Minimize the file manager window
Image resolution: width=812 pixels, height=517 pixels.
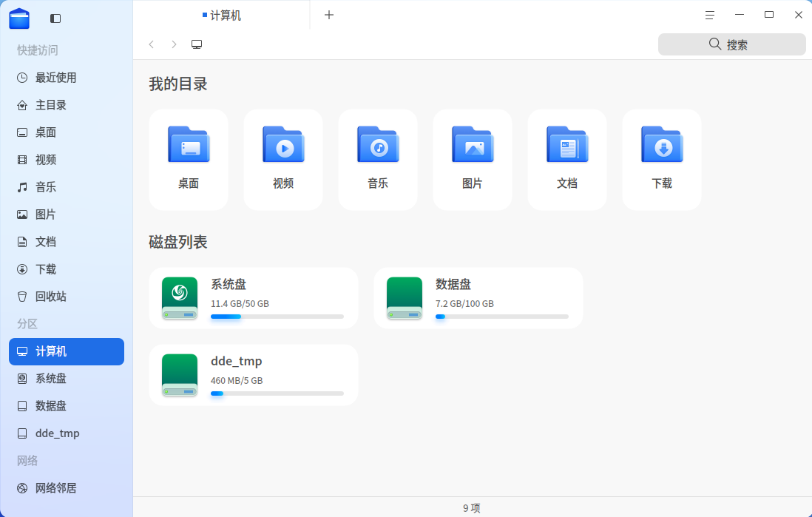pos(740,15)
